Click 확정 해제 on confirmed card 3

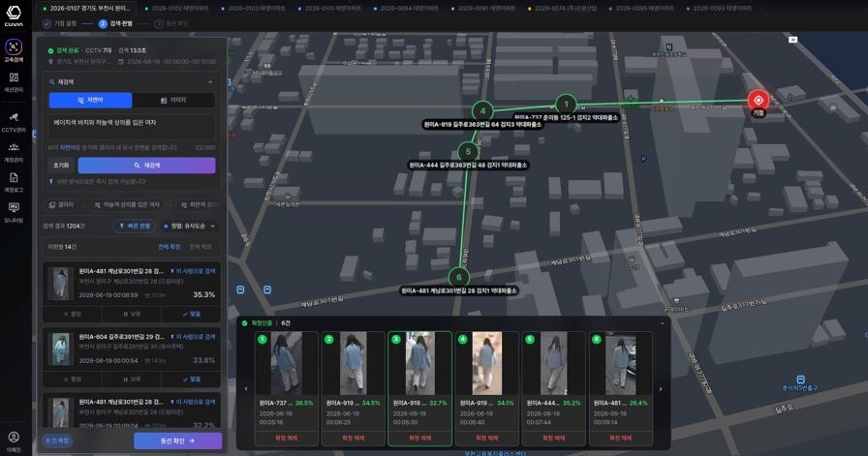tap(419, 438)
